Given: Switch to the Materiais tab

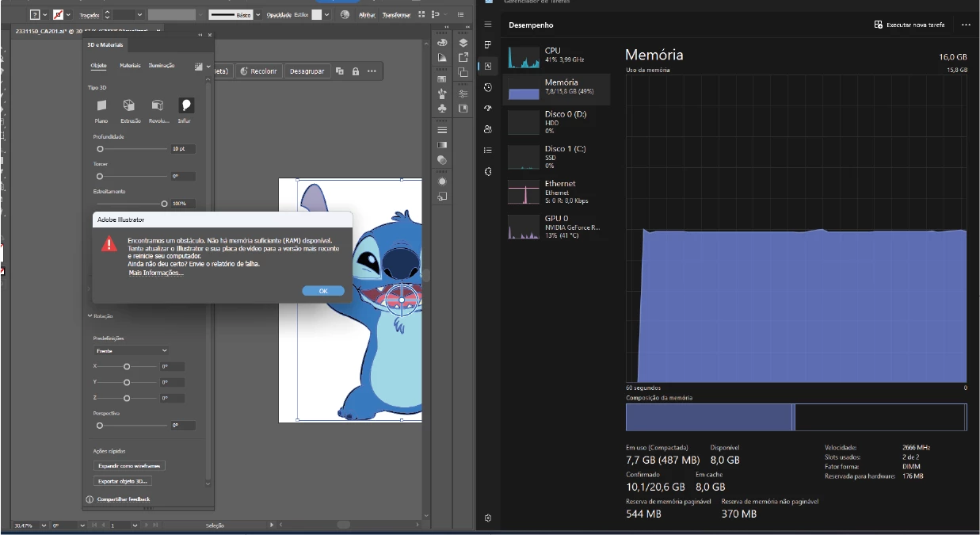Looking at the screenshot, I should [130, 66].
